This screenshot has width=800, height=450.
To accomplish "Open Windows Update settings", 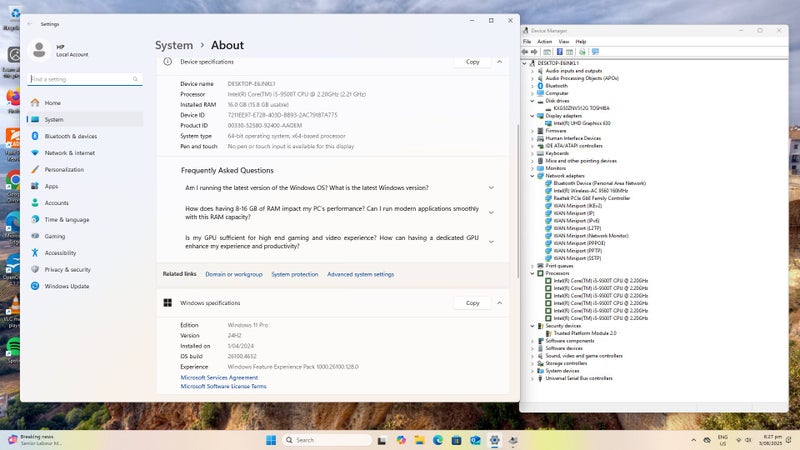I will pyautogui.click(x=84, y=286).
